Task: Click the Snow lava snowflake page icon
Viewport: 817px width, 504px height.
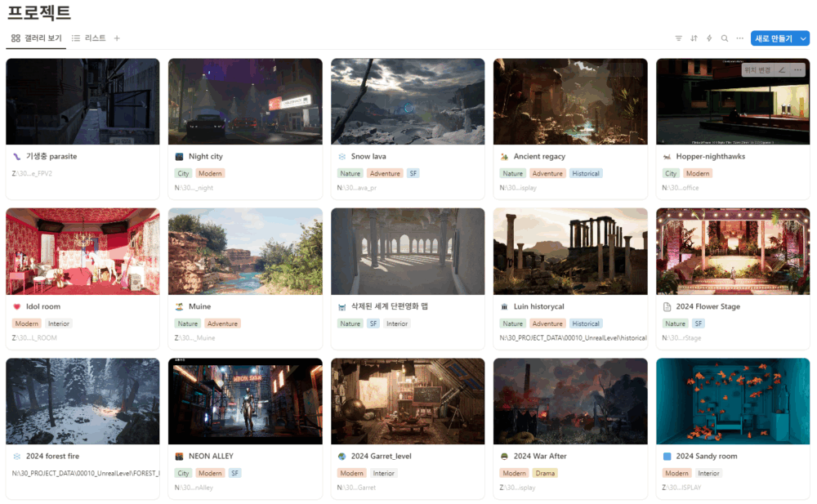Action: (x=342, y=156)
